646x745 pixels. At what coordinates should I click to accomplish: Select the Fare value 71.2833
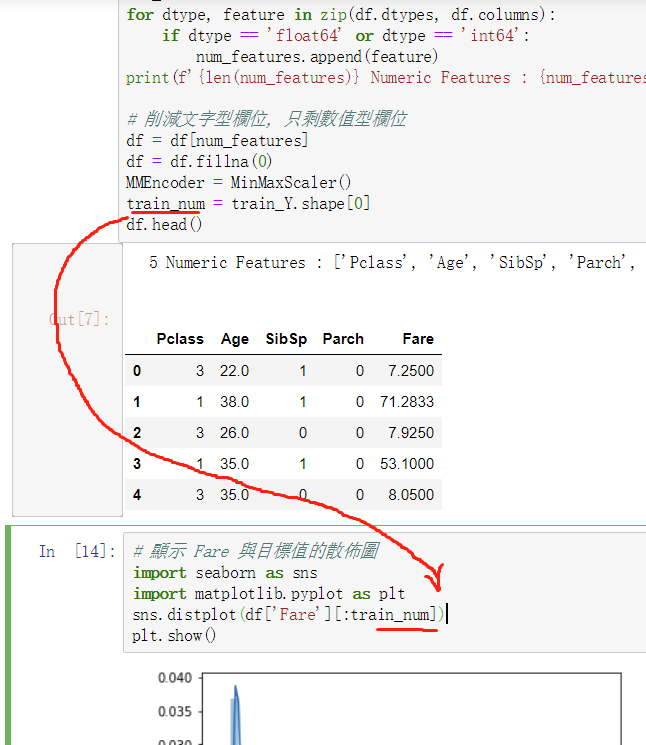coord(407,402)
